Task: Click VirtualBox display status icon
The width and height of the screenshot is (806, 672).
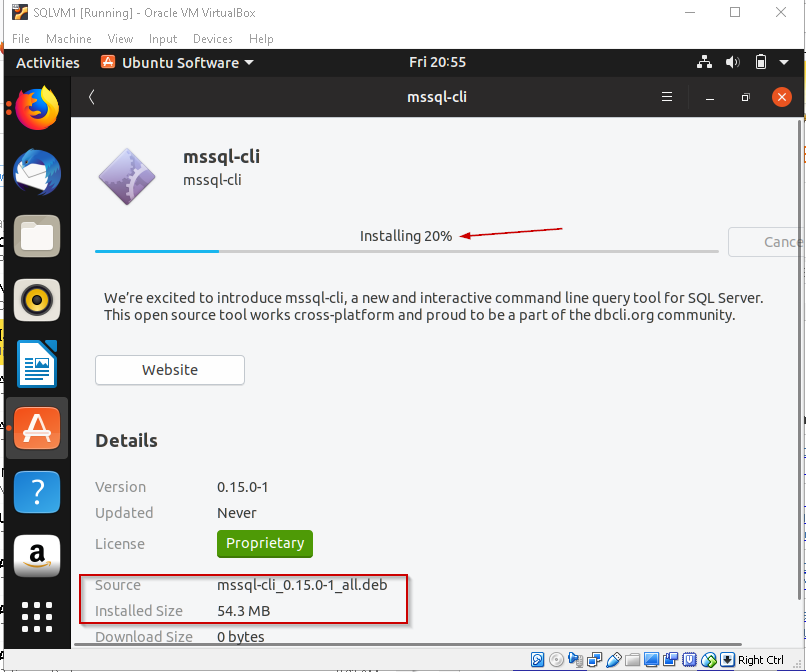Action: (x=651, y=660)
